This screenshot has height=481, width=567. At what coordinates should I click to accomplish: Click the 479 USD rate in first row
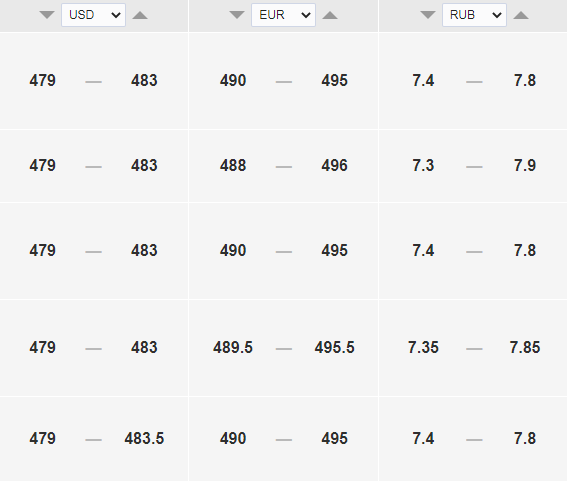[x=43, y=80]
